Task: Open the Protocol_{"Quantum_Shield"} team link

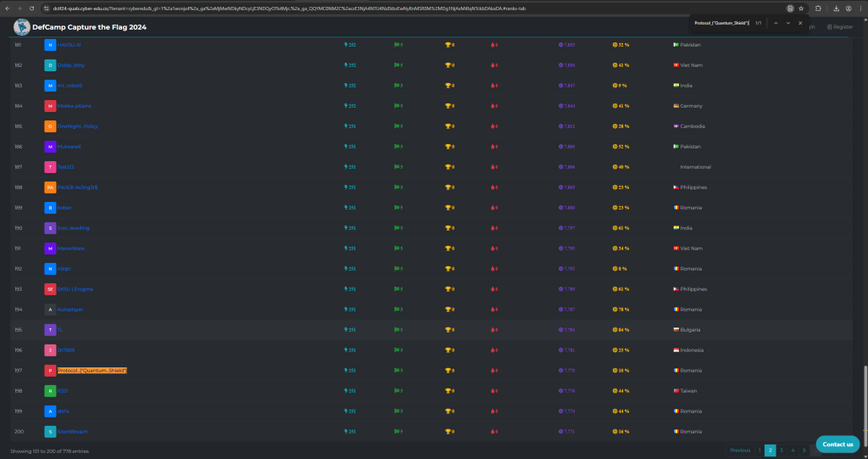Action: tap(92, 370)
